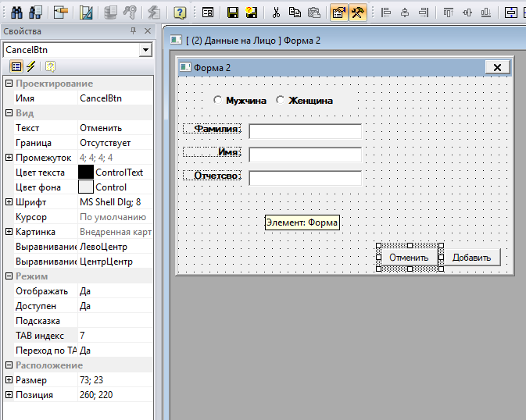526x420 pixels.
Task: Paste with the clipboard icon
Action: pyautogui.click(x=314, y=12)
